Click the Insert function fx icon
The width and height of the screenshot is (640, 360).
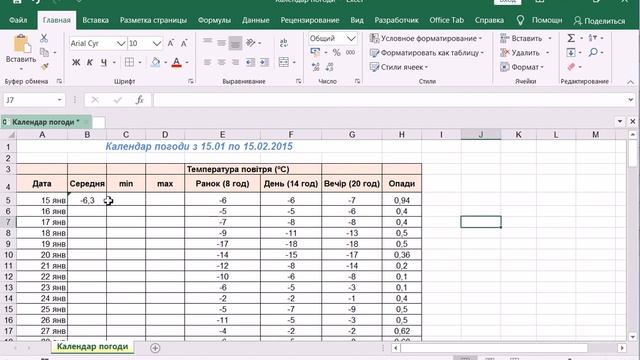coord(140,100)
